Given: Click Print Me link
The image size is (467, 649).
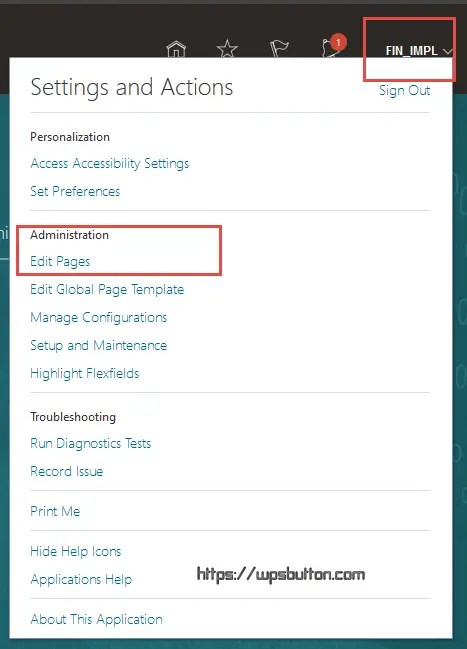Looking at the screenshot, I should pyautogui.click(x=55, y=511).
